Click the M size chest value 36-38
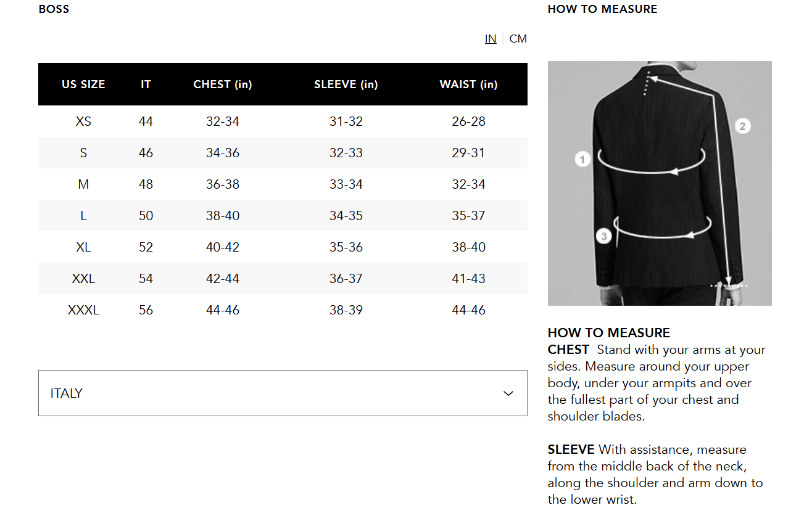812x513 pixels. click(223, 184)
